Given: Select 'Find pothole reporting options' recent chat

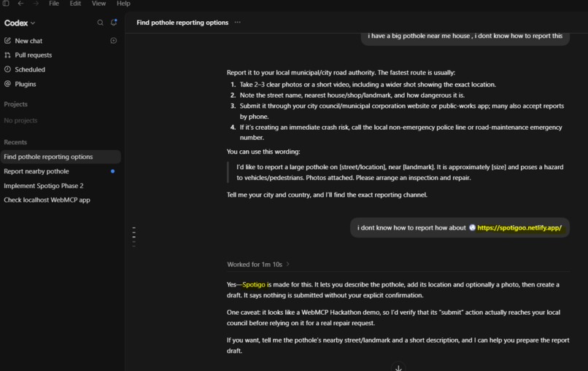Looking at the screenshot, I should (61, 157).
